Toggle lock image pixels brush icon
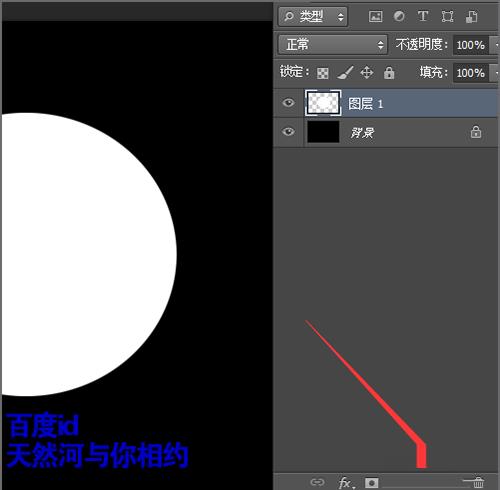Viewport: 500px width, 490px height. pyautogui.click(x=345, y=73)
